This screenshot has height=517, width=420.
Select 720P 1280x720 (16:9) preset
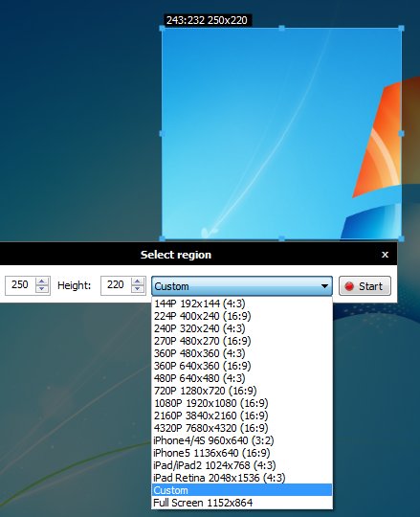coord(242,391)
